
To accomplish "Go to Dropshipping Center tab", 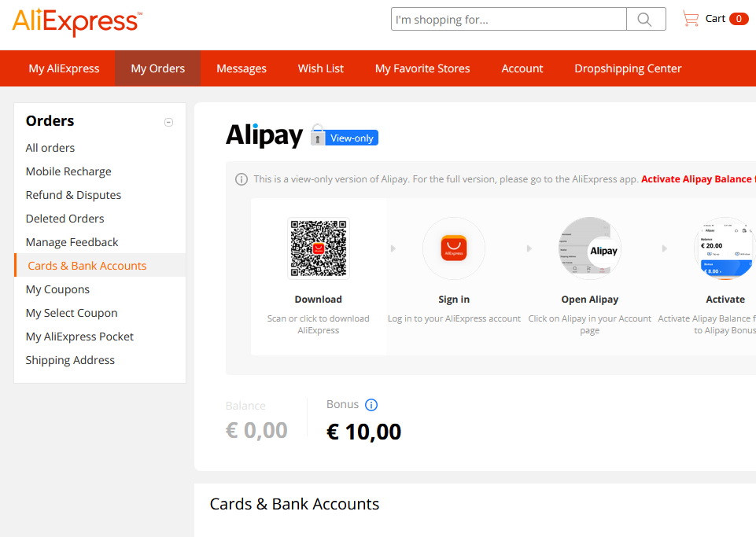I will coord(628,68).
